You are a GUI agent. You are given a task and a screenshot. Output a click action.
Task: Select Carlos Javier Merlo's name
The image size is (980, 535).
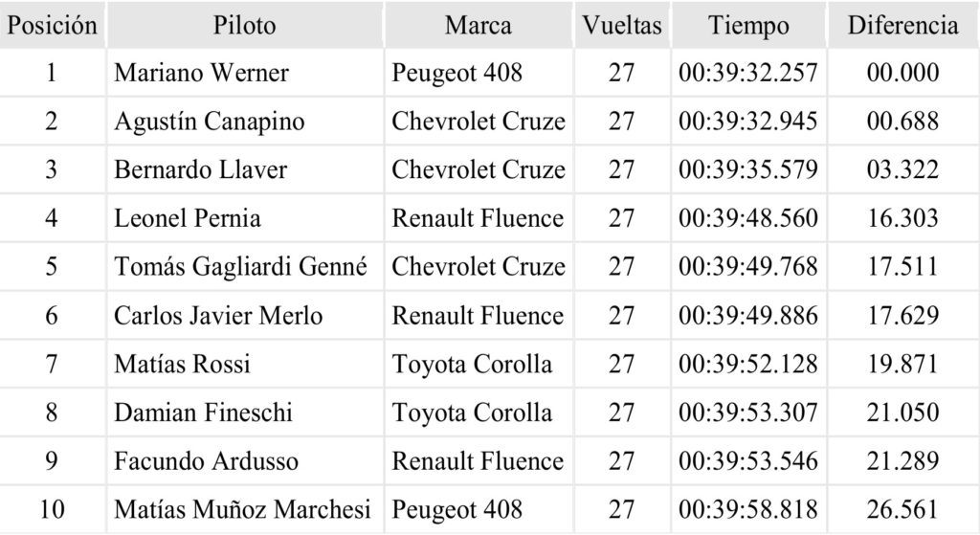coord(218,316)
